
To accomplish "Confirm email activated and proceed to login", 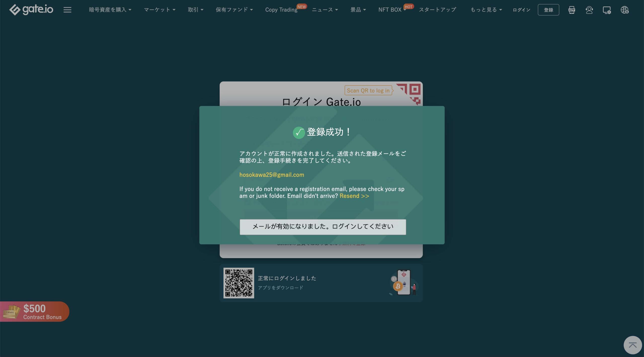I will pyautogui.click(x=322, y=226).
